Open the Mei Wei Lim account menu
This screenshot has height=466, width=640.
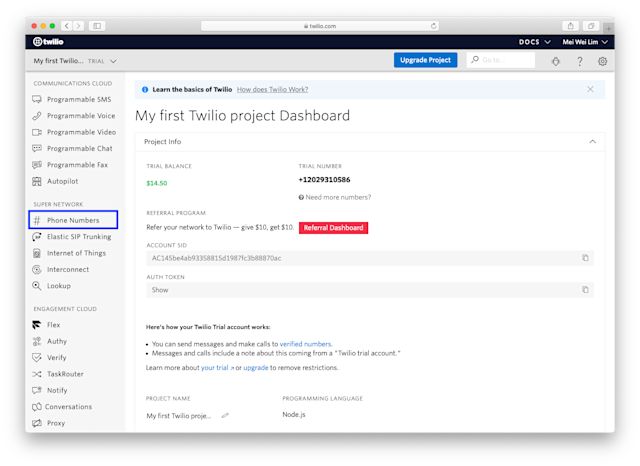click(585, 42)
